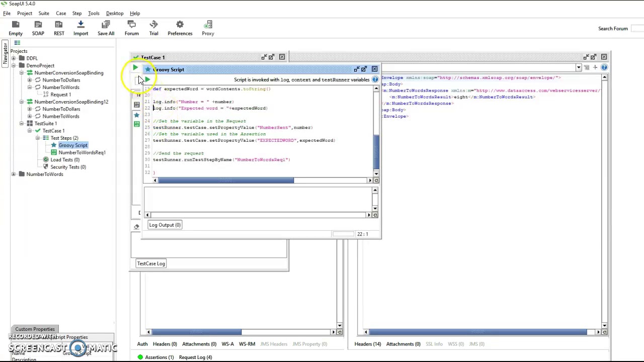Collapse the TestSuite 1 node
The height and width of the screenshot is (362, 644).
[x=22, y=124]
